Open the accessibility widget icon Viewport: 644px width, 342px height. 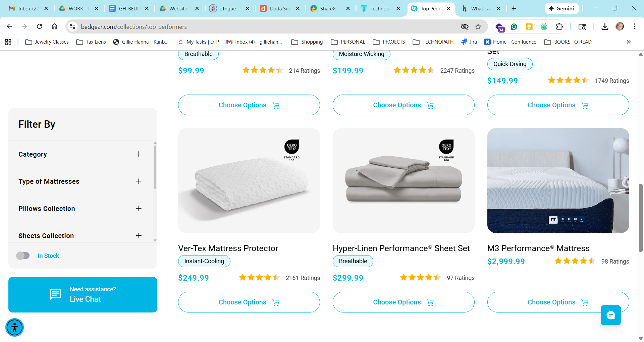14,327
